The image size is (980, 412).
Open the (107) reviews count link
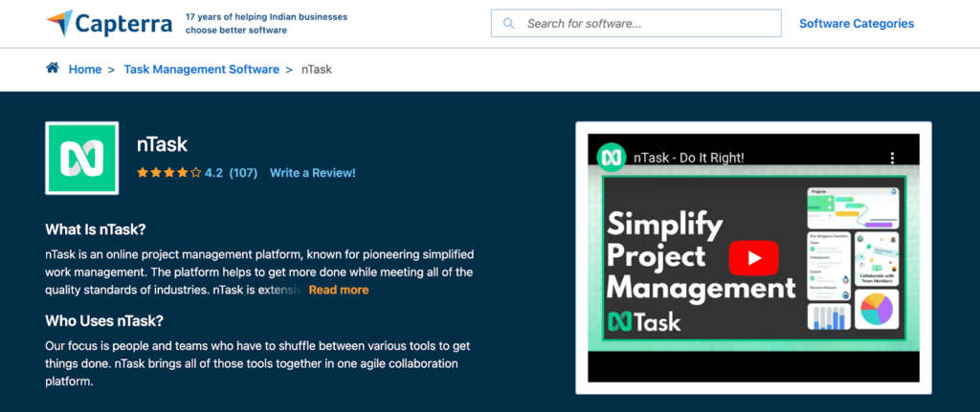point(243,173)
